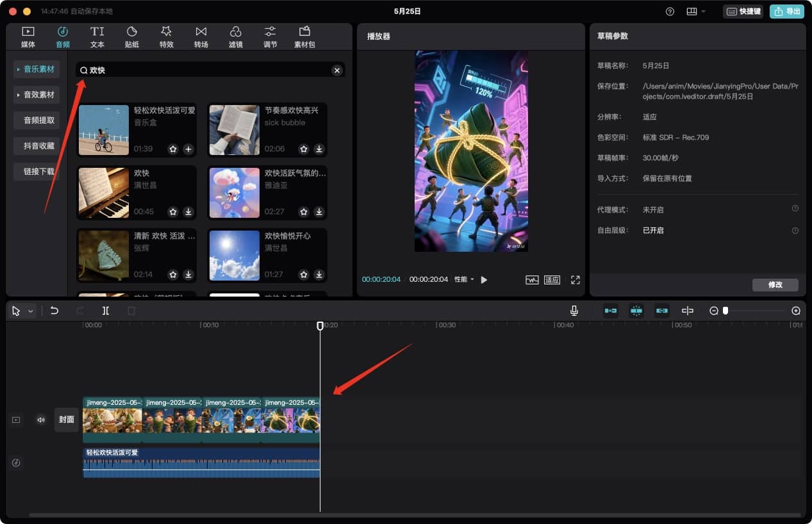This screenshot has width=812, height=524.
Task: Select the 音频 audio tab
Action: pos(63,37)
